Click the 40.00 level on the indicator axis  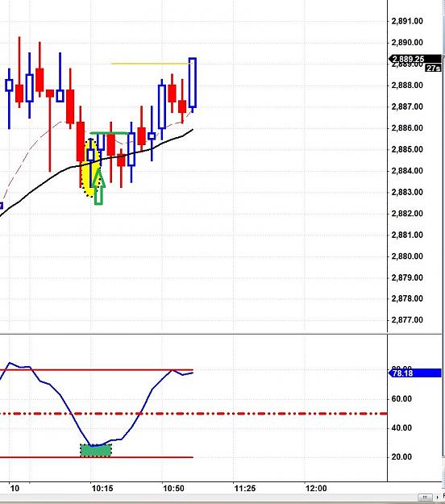click(x=401, y=428)
